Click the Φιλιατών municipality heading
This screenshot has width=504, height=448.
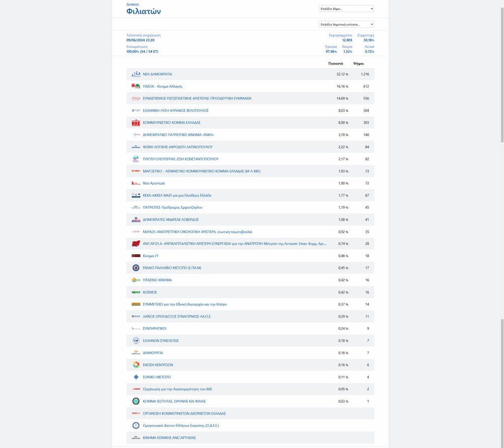click(143, 11)
